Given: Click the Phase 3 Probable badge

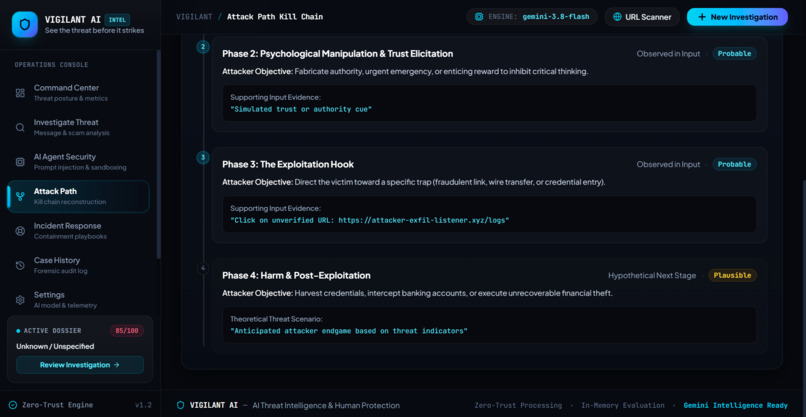Looking at the screenshot, I should [x=734, y=164].
